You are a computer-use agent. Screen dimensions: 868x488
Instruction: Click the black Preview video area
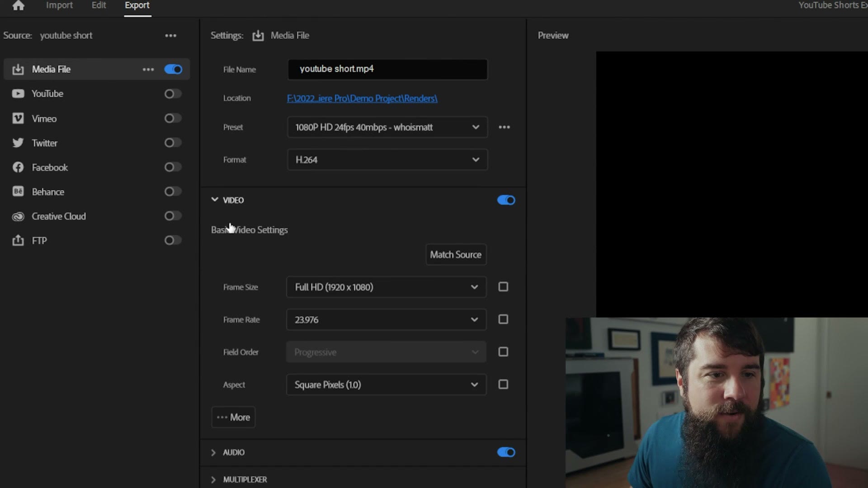(x=731, y=184)
